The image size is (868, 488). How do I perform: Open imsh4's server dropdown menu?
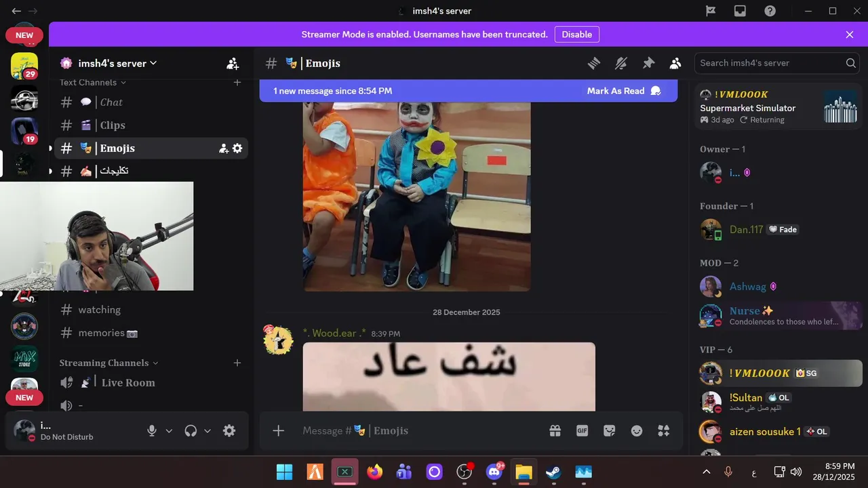point(117,63)
